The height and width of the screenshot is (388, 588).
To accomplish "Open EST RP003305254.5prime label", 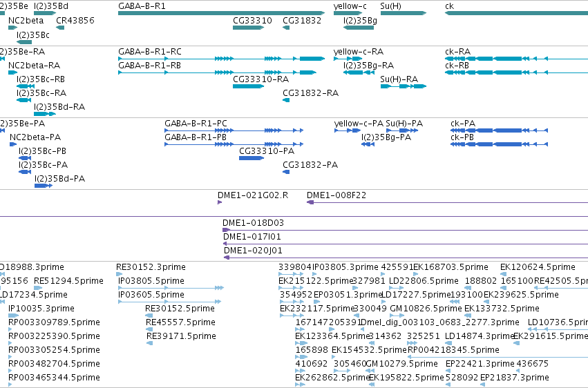I will click(x=54, y=351).
